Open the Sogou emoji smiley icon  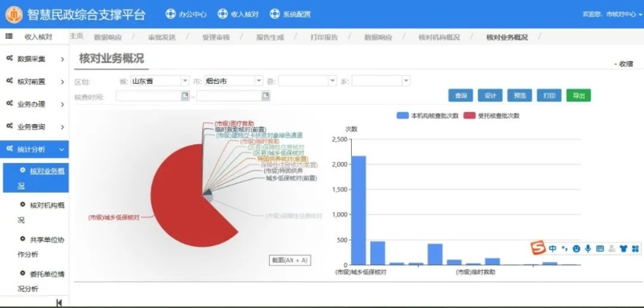coord(576,248)
